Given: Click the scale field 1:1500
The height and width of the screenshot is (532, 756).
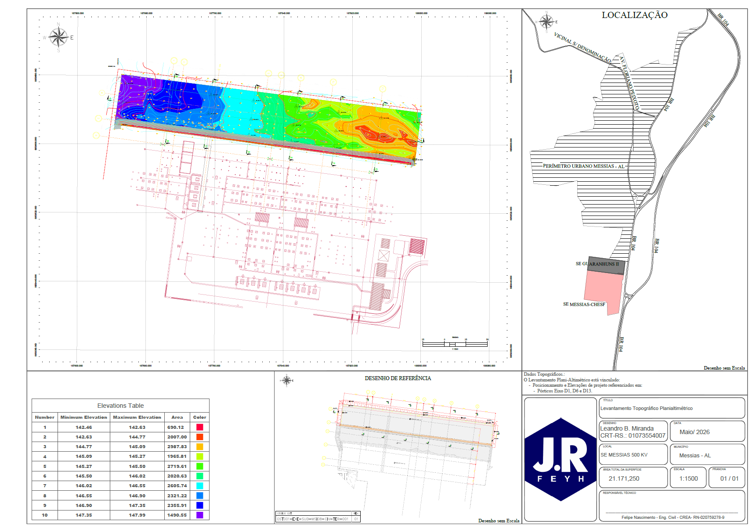Looking at the screenshot, I should click(688, 478).
